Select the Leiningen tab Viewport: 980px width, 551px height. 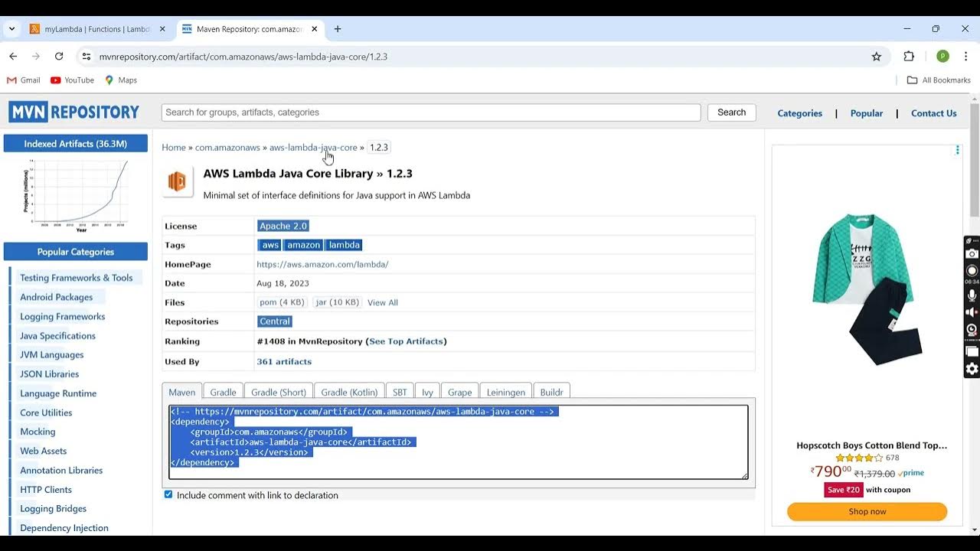[x=506, y=392]
